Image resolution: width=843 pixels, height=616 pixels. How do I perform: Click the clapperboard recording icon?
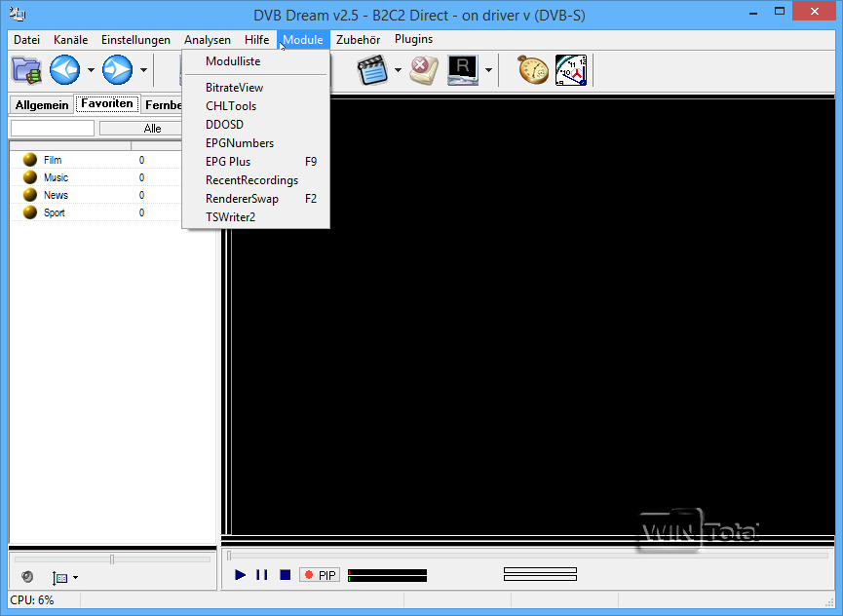click(372, 70)
